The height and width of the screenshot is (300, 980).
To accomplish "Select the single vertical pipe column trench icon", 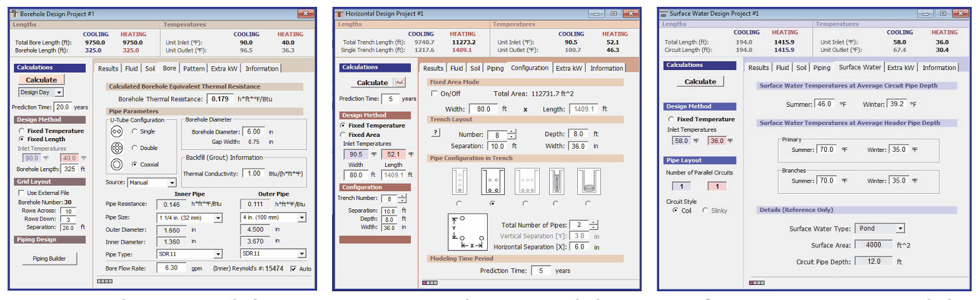I will click(459, 181).
